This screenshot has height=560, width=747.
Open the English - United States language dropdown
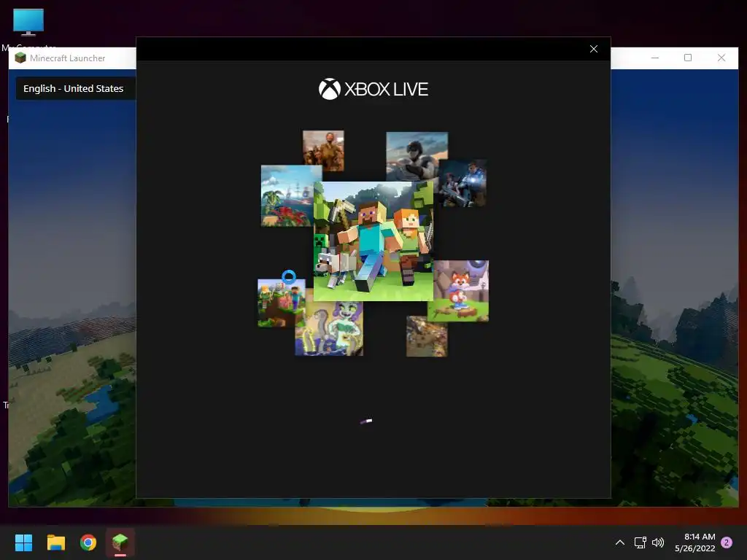coord(76,88)
